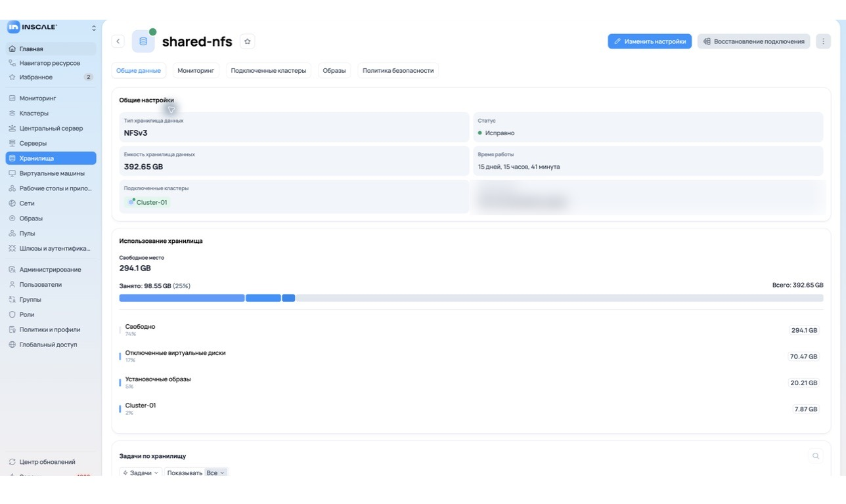846x504 pixels.
Task: Click the Изменить настройки button
Action: [650, 41]
